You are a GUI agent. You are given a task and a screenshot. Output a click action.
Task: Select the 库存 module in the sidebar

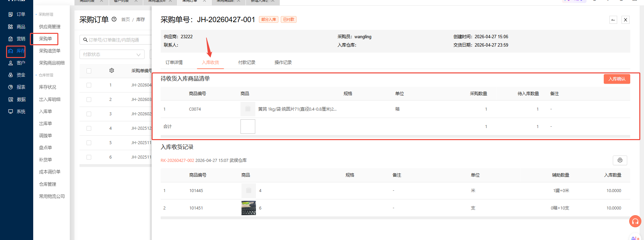(x=16, y=51)
